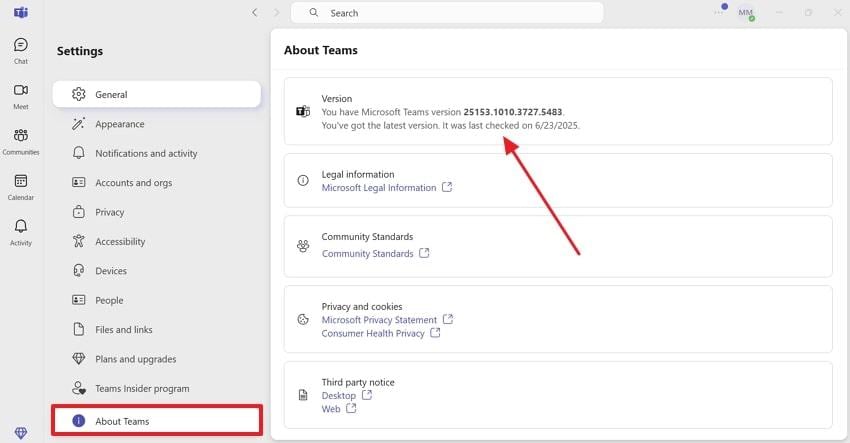850x443 pixels.
Task: Click the info circle in Legal information card
Action: click(303, 181)
